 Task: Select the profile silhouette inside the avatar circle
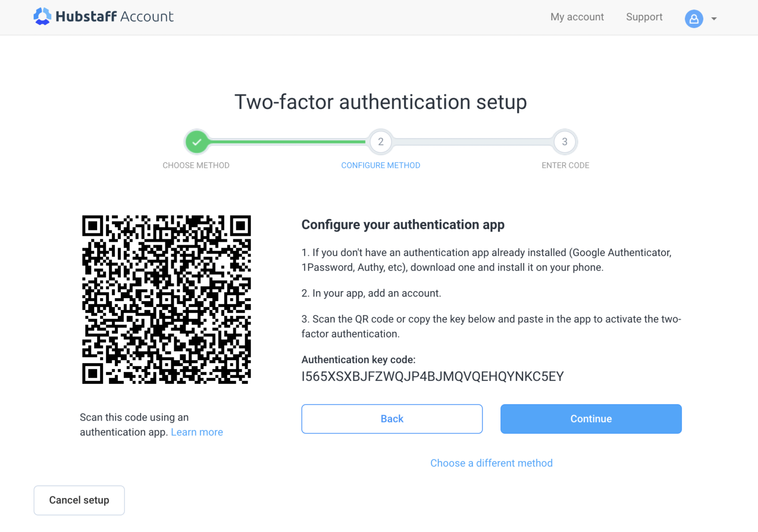694,19
